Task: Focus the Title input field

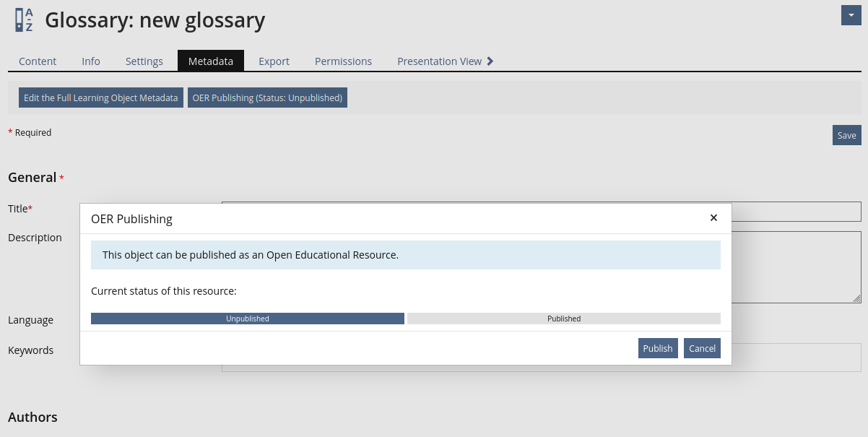Action: 794,211
